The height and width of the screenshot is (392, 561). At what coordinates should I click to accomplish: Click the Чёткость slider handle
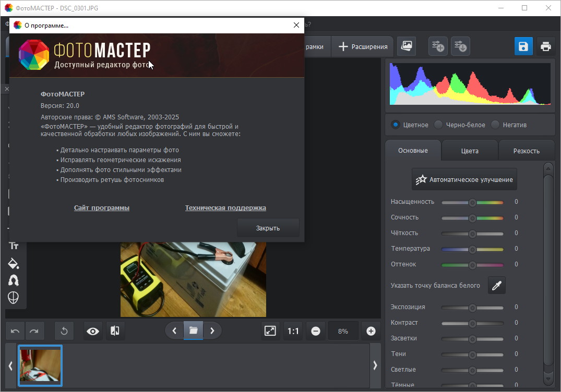pyautogui.click(x=472, y=234)
